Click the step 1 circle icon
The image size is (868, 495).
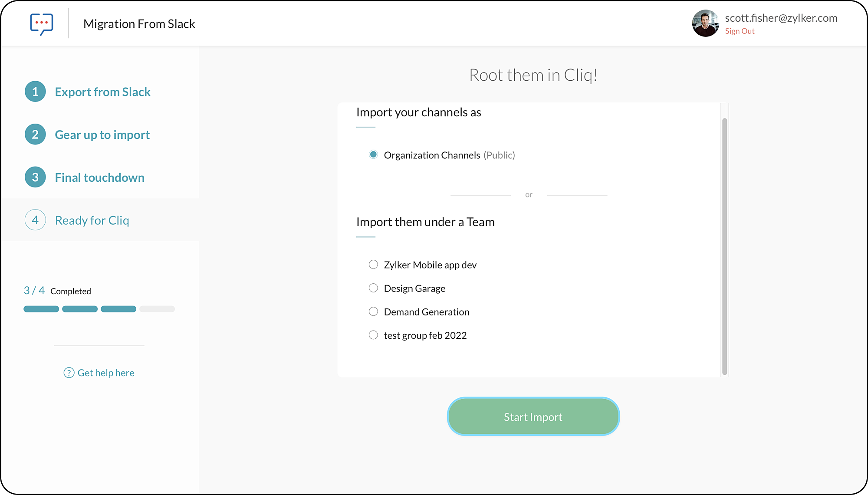tap(35, 92)
